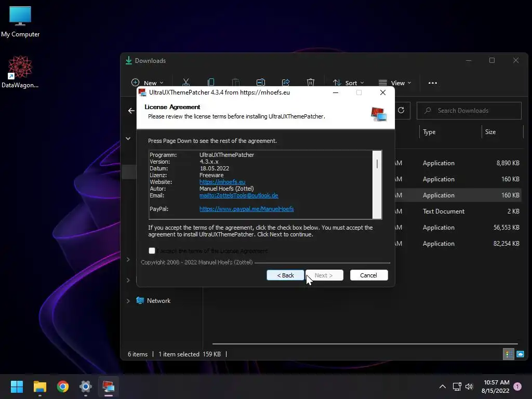Show hidden tray icons chevron

[x=443, y=387]
